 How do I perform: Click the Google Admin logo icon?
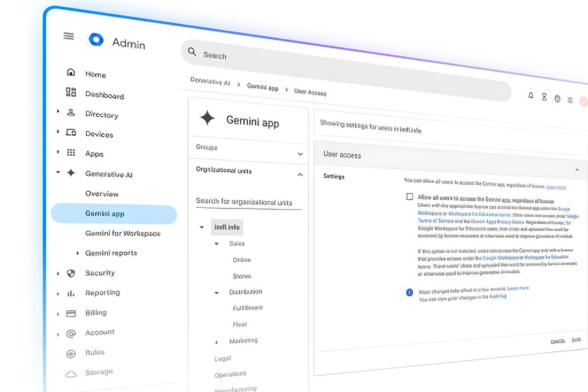point(96,40)
